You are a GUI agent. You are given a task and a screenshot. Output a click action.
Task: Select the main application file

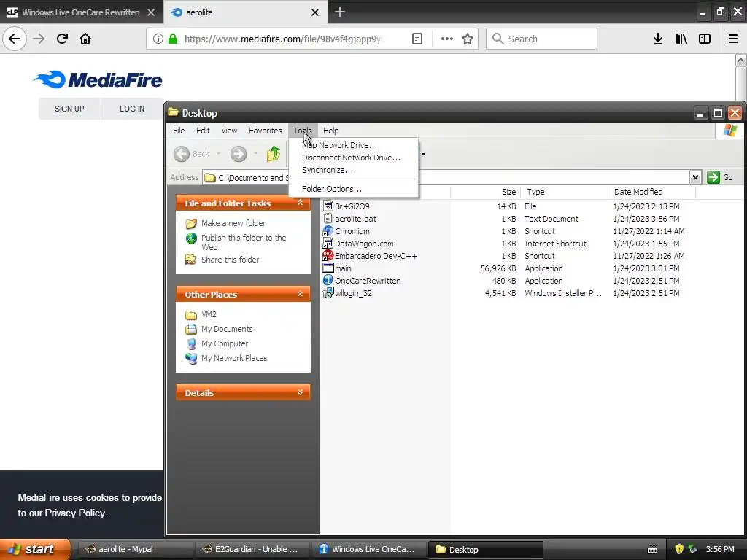pos(337,268)
